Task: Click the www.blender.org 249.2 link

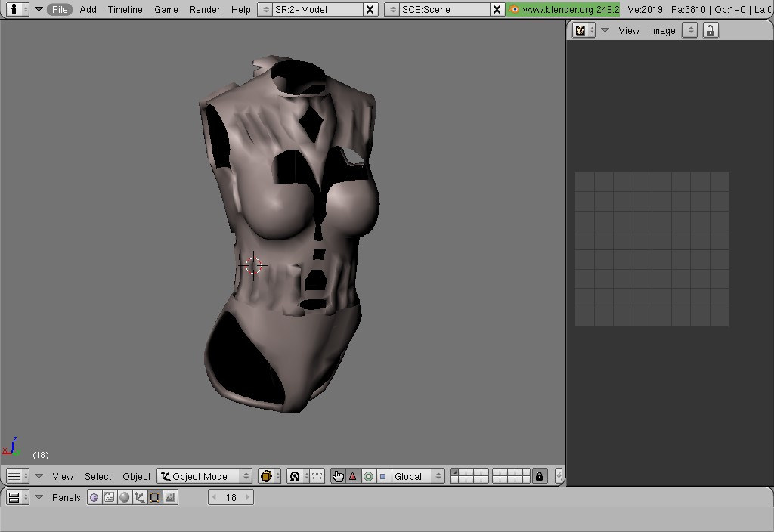Action: tap(564, 10)
